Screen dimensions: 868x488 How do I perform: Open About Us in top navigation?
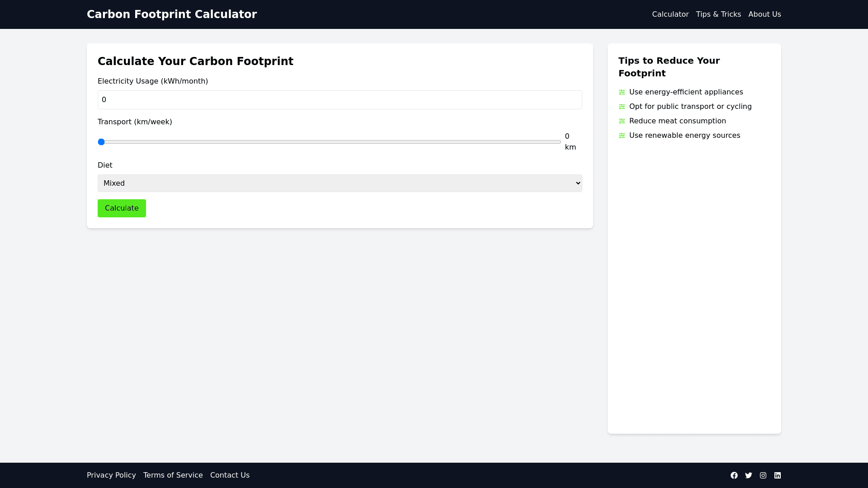764,14
